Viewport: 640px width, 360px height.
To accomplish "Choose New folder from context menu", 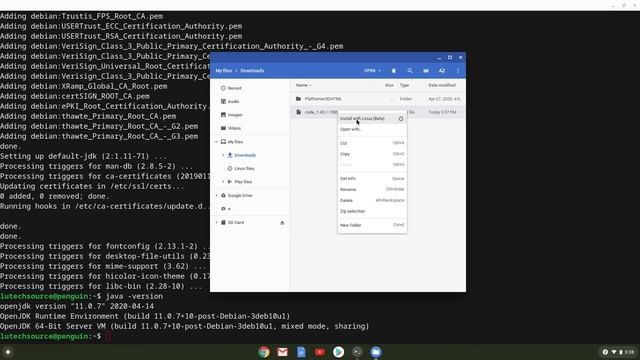I will (372, 225).
